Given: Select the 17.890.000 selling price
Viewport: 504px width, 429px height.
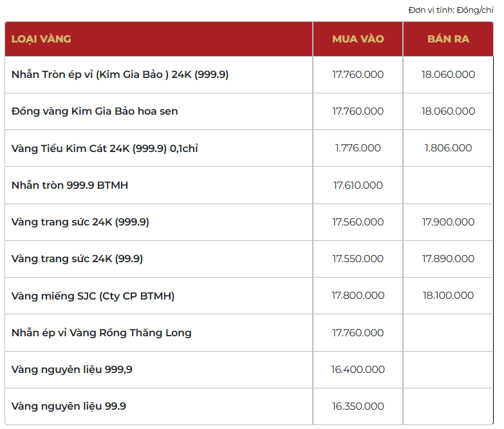Looking at the screenshot, I should [448, 259].
